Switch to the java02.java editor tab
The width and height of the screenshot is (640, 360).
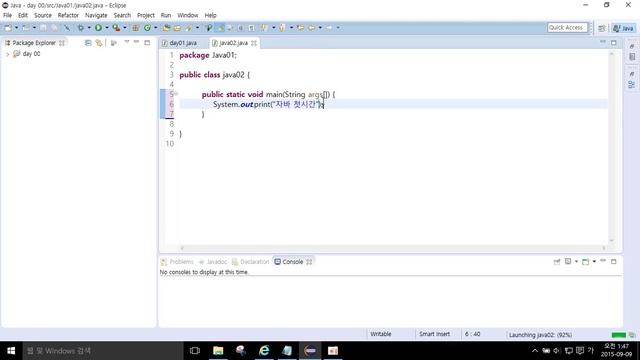pos(233,43)
